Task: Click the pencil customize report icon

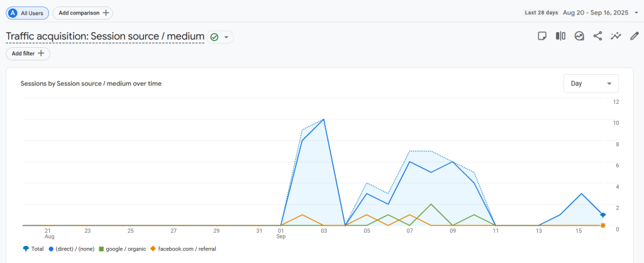Action: (634, 36)
